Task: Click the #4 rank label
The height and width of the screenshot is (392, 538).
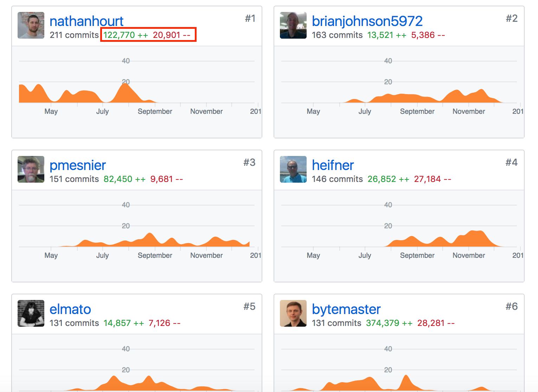Action: (512, 162)
